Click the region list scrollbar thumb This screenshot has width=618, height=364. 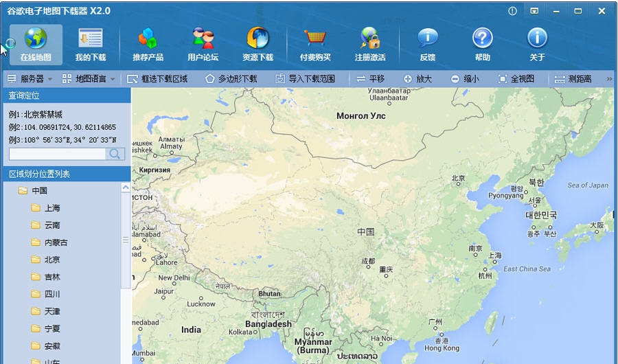pos(126,240)
